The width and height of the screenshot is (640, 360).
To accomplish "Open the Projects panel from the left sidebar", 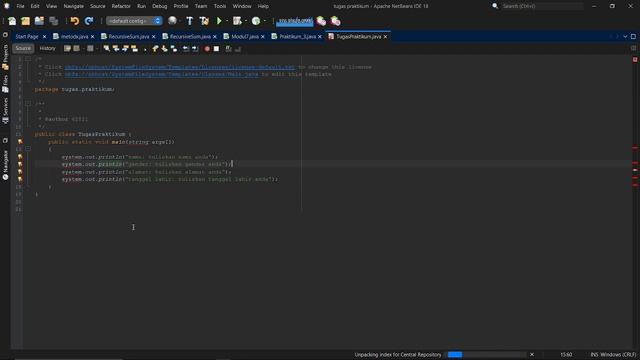I will (x=5, y=57).
